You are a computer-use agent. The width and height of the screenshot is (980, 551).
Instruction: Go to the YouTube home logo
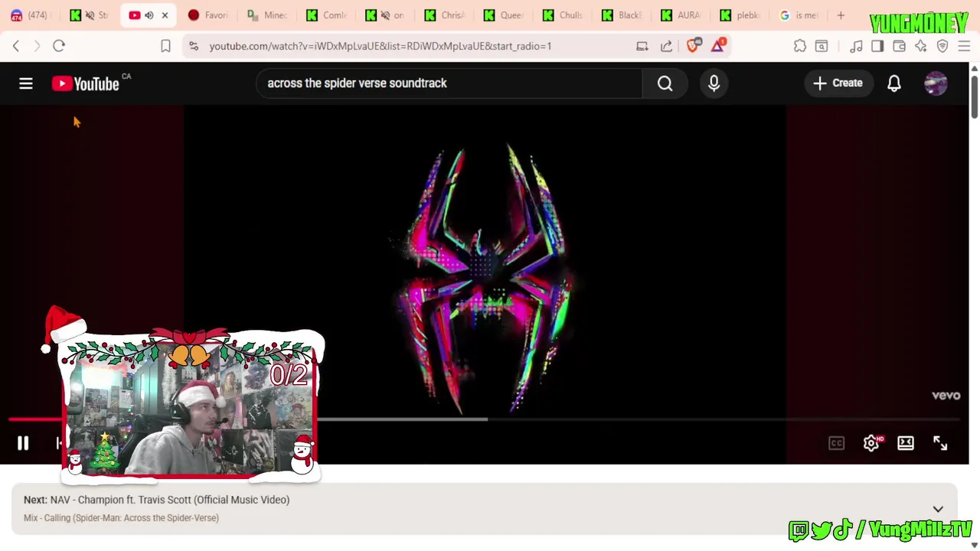pyautogui.click(x=85, y=83)
